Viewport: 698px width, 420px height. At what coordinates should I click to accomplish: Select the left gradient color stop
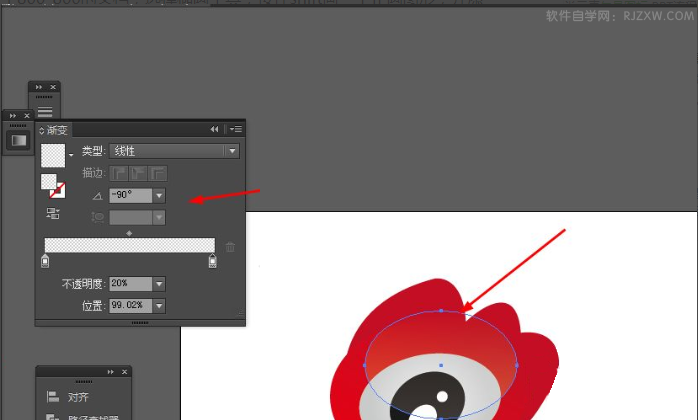tap(45, 261)
